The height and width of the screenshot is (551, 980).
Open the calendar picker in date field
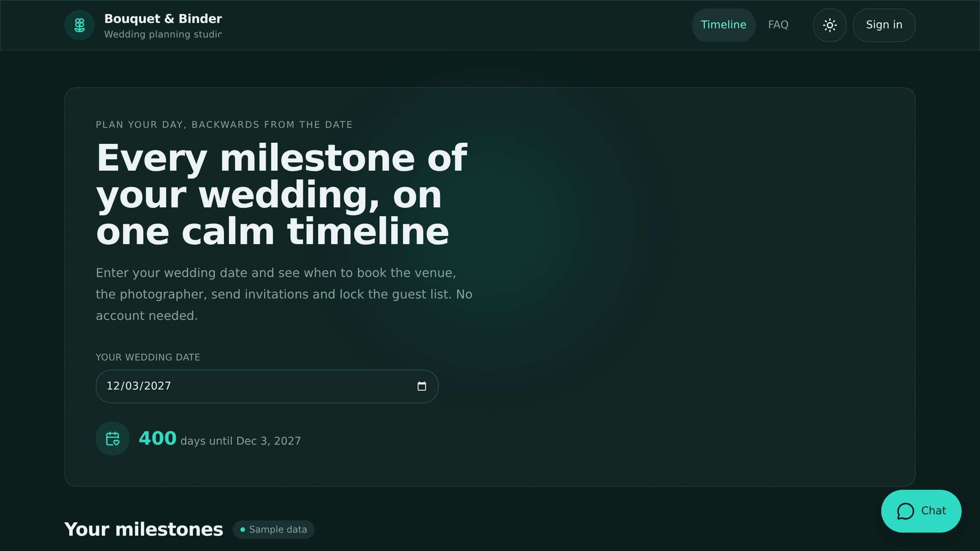pyautogui.click(x=421, y=386)
